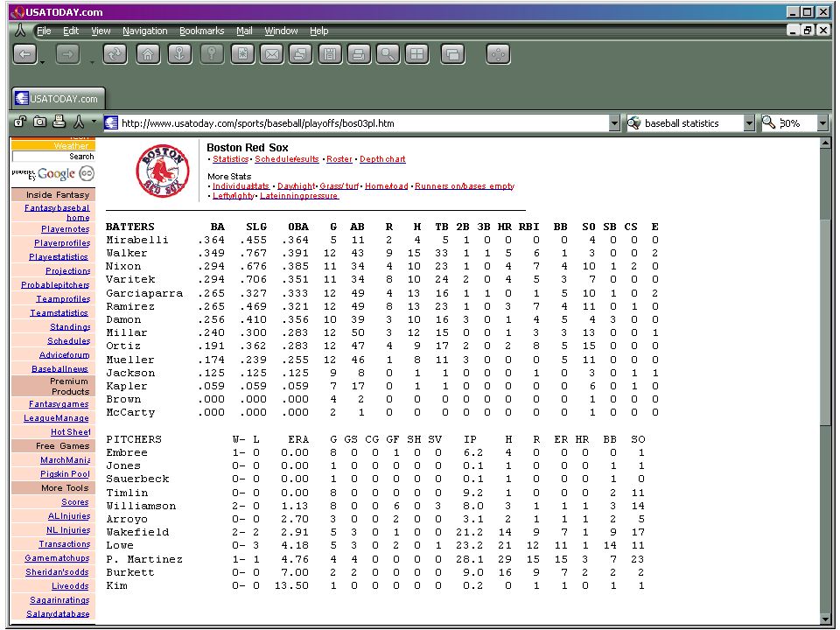This screenshot has width=840, height=630.
Task: Open the View menu
Action: (101, 31)
